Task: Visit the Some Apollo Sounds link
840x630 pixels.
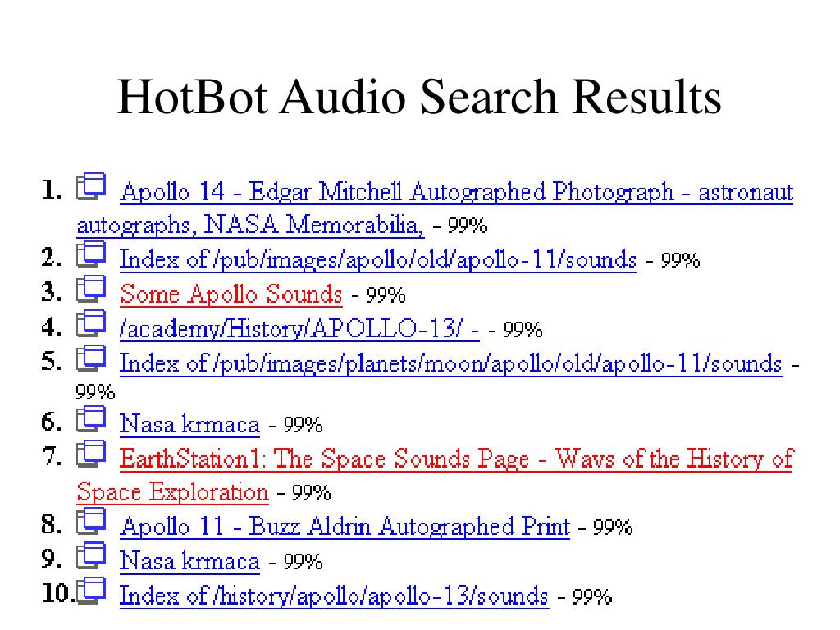Action: pyautogui.click(x=231, y=294)
